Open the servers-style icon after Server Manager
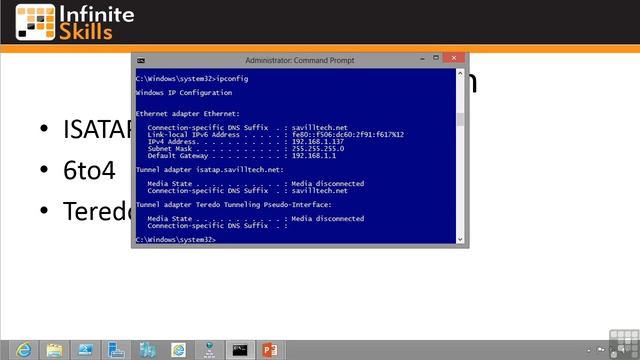 147,350
